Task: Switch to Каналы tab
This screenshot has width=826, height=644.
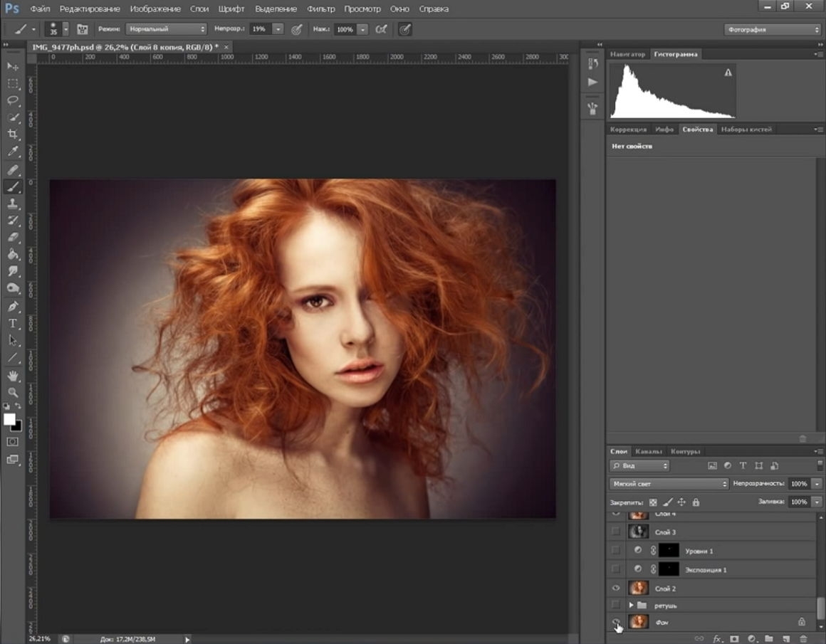Action: pyautogui.click(x=649, y=451)
